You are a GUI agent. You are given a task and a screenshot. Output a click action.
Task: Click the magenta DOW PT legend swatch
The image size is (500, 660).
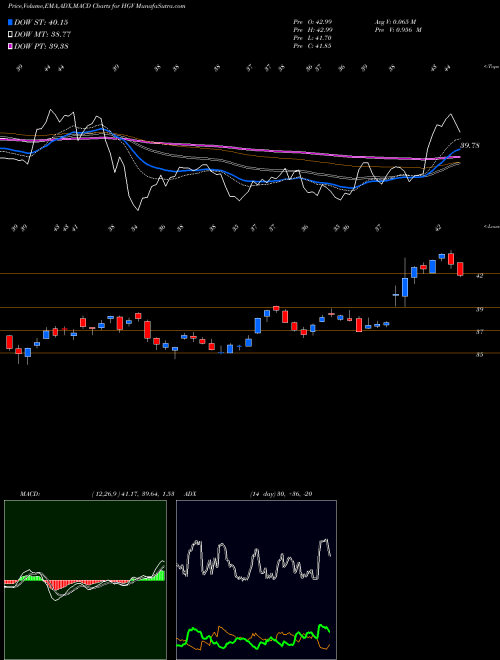[x=10, y=46]
